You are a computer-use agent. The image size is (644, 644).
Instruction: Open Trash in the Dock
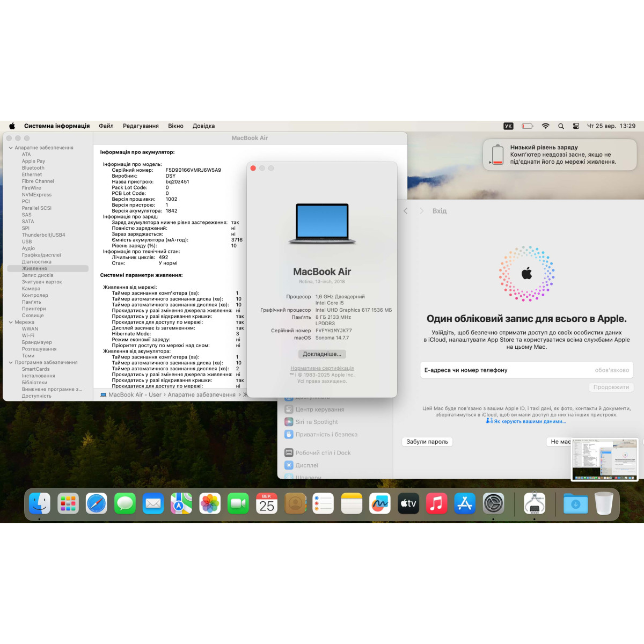pos(604,503)
